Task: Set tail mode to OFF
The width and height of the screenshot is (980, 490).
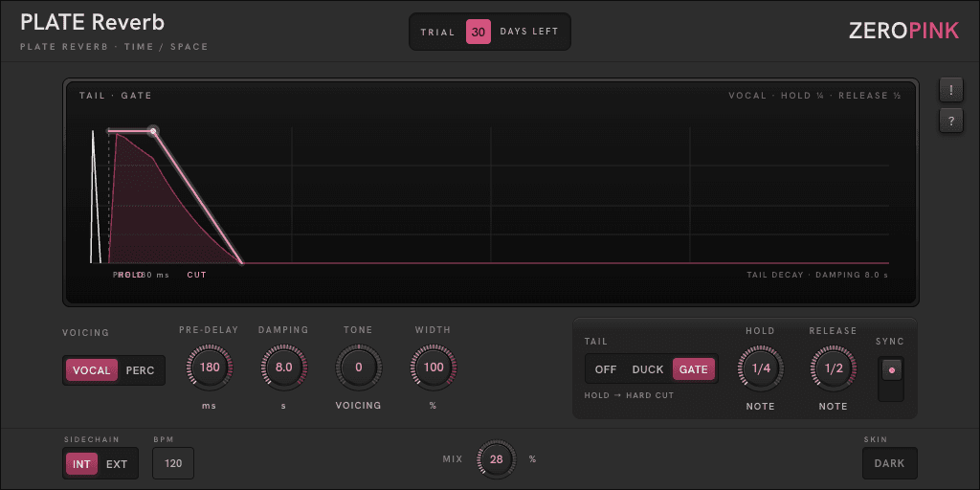Action: (x=606, y=368)
